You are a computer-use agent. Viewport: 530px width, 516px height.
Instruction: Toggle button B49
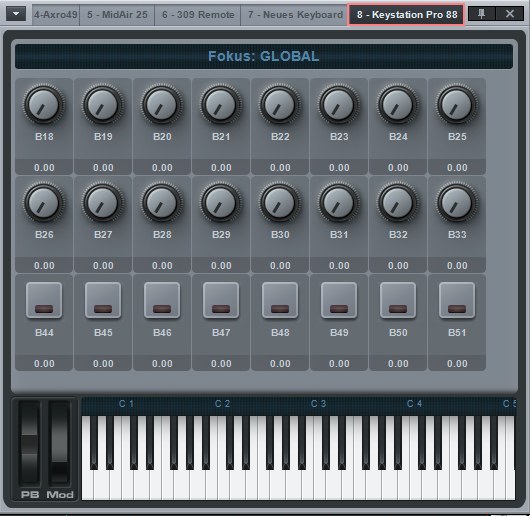pyautogui.click(x=339, y=300)
